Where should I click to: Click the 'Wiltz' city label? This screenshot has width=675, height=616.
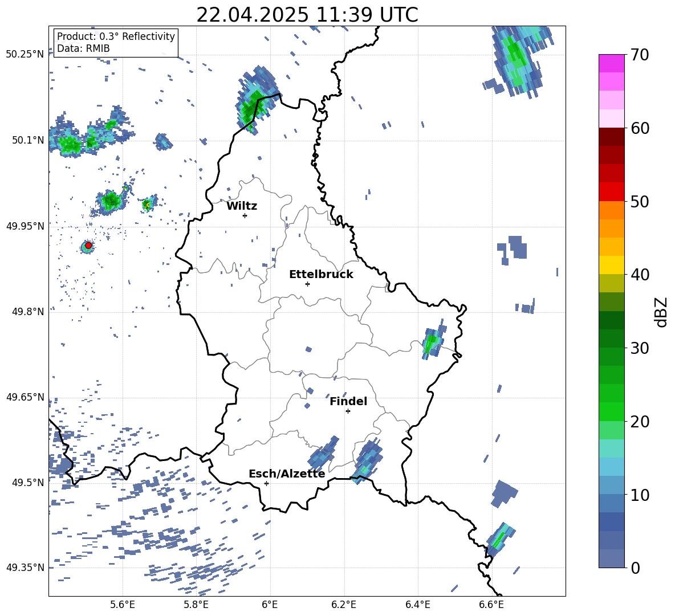tap(242, 206)
